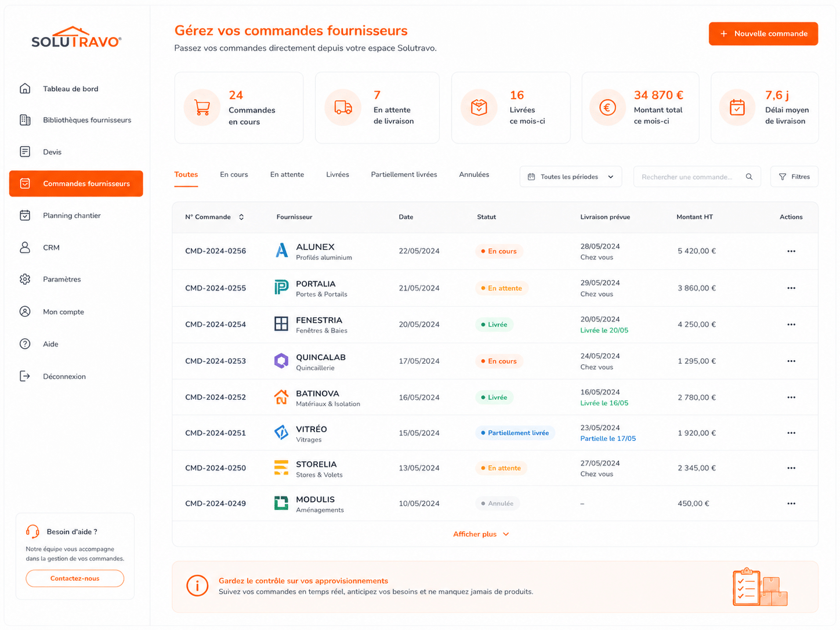Screen dimensions: 840x630
Task: Open the Toutes les périodes dropdown
Action: tap(571, 176)
